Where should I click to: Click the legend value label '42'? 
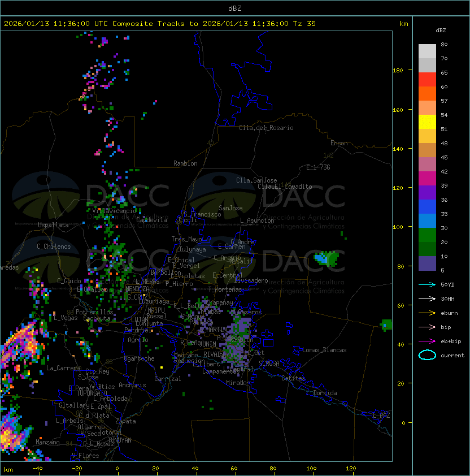pos(444,171)
